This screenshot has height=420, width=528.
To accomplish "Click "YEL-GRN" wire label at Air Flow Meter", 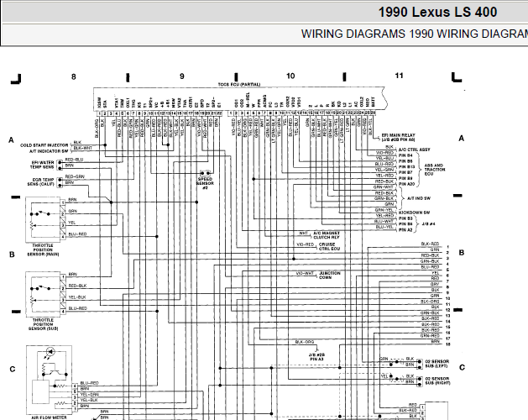I will click(x=90, y=395).
